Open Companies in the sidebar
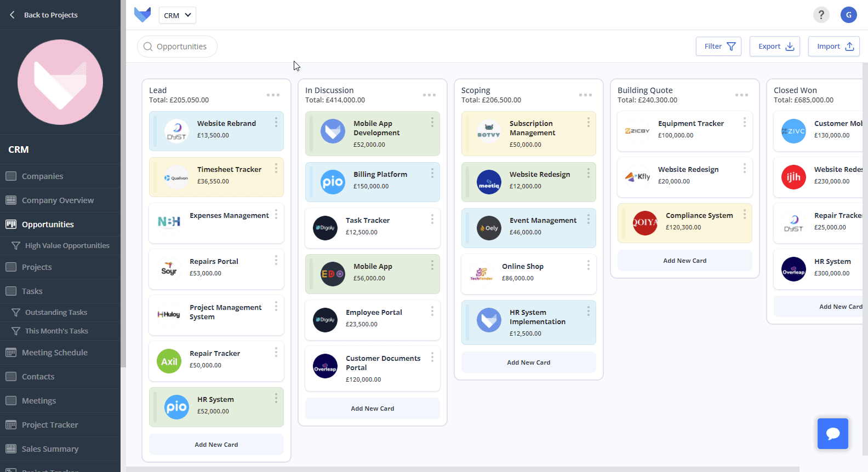The width and height of the screenshot is (868, 472). 42,176
